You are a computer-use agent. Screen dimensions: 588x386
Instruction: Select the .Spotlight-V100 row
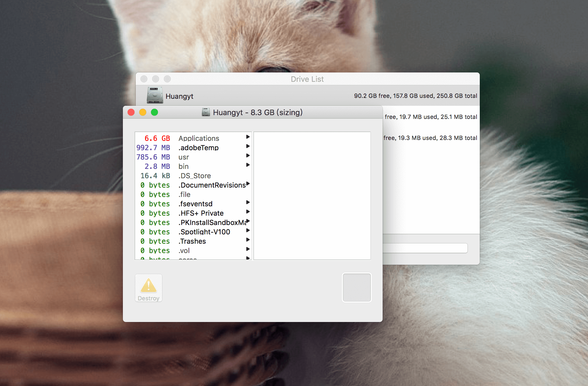pos(193,232)
